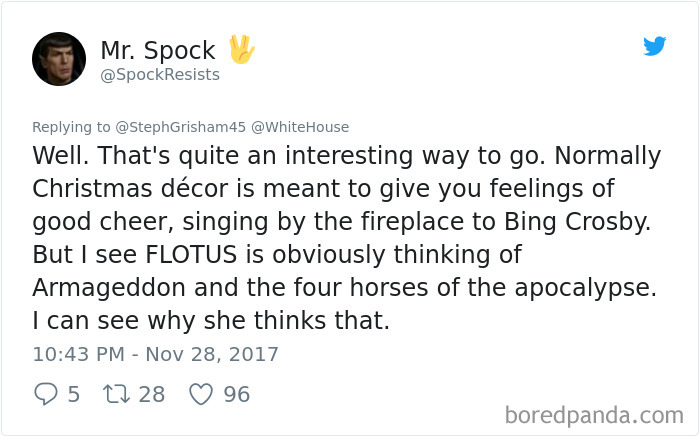Click the Twitter bird logo
This screenshot has width=700, height=437.
click(x=654, y=46)
